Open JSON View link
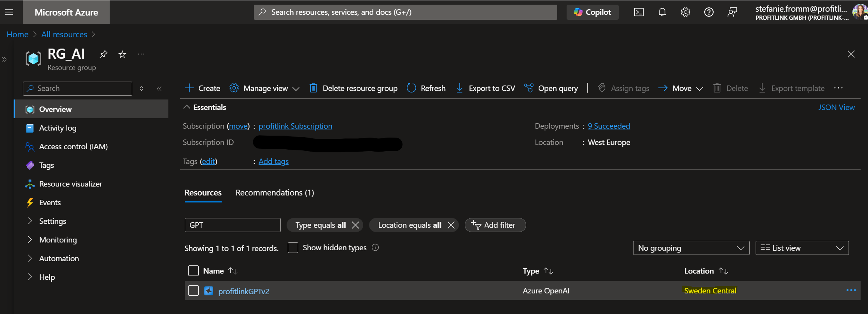Image resolution: width=868 pixels, height=314 pixels. [836, 107]
